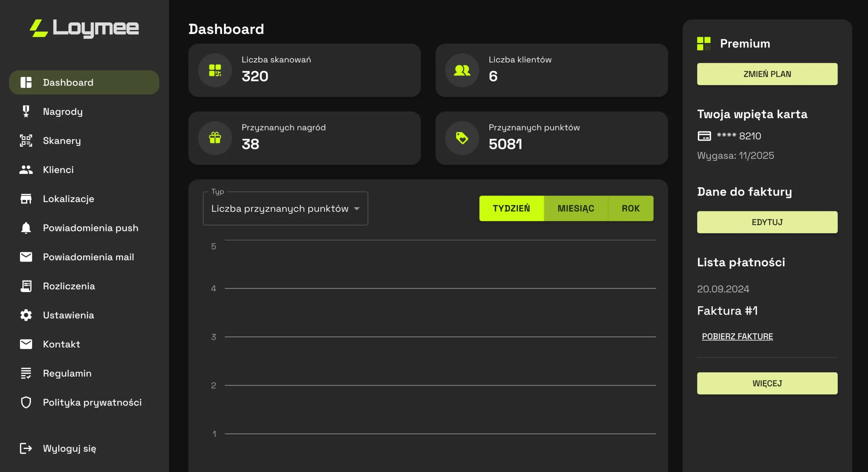Click the Liczba skanowań QR icon
The height and width of the screenshot is (472, 868).
(x=215, y=70)
